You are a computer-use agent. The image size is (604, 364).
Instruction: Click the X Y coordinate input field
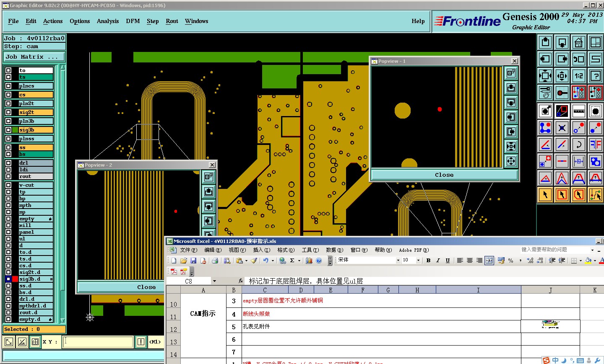99,342
